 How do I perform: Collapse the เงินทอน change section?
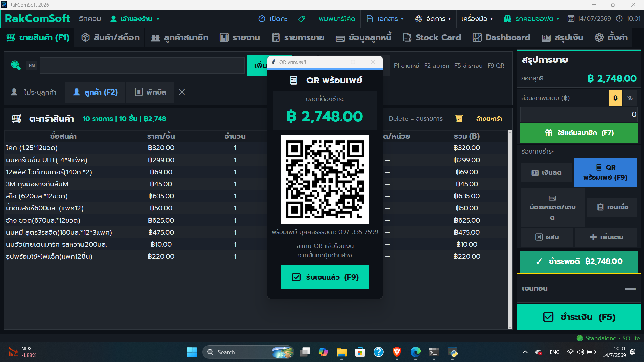tap(630, 288)
